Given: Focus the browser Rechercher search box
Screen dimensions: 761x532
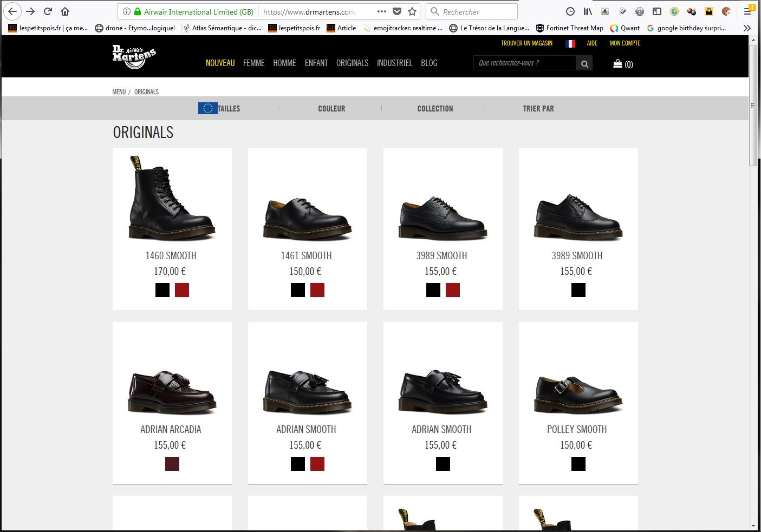Looking at the screenshot, I should (x=472, y=11).
